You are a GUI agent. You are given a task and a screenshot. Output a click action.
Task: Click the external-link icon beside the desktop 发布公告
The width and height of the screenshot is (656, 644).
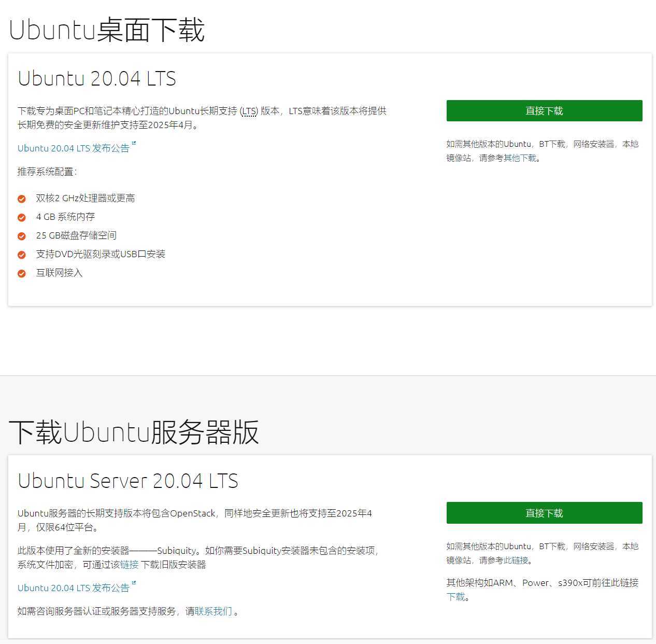click(x=134, y=143)
